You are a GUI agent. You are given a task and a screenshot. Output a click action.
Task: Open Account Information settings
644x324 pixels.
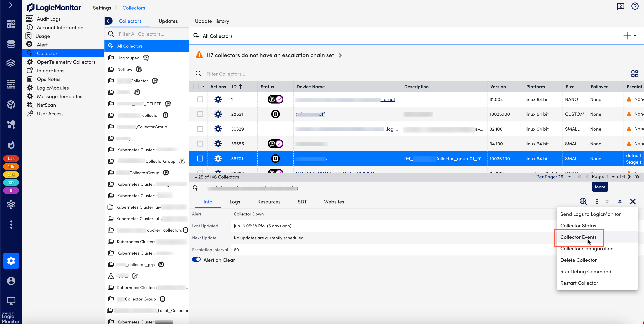60,27
